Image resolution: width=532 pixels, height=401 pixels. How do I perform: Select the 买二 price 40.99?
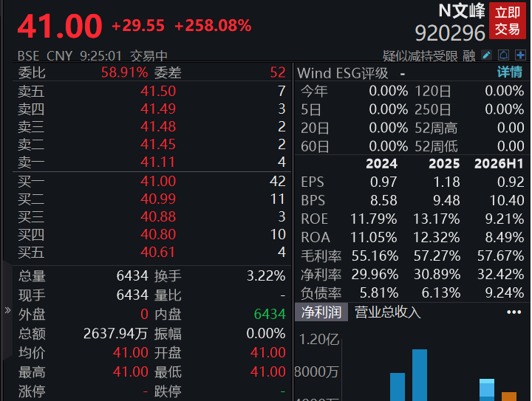158,199
